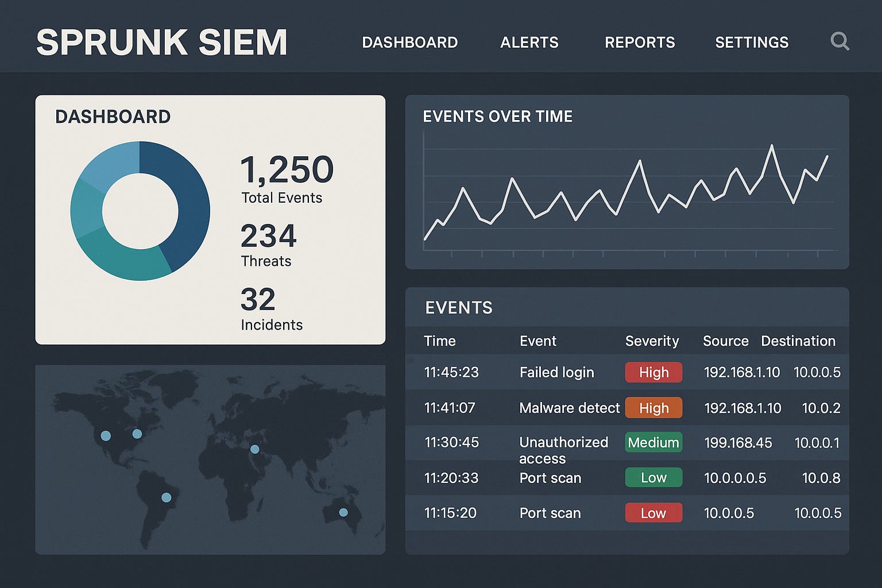Sort by the Severity column header
This screenshot has height=588, width=882.
[x=652, y=341]
